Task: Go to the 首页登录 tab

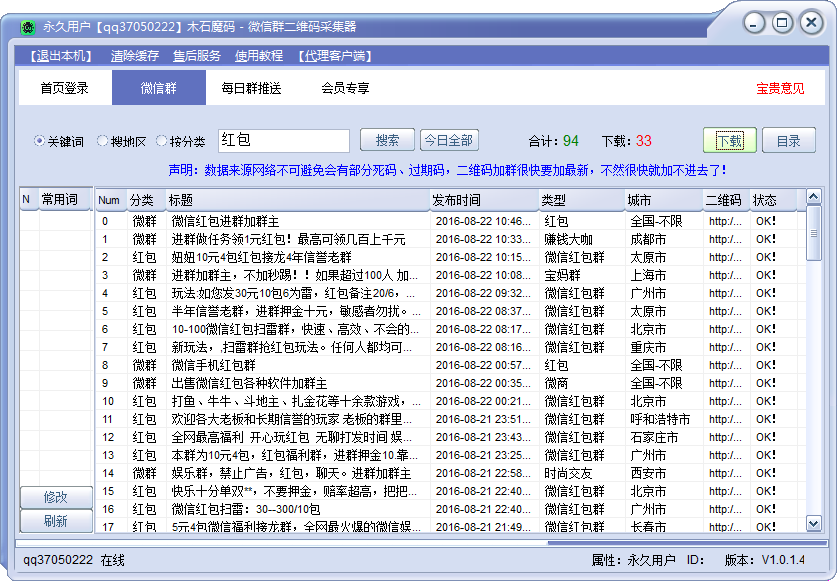Action: click(65, 88)
